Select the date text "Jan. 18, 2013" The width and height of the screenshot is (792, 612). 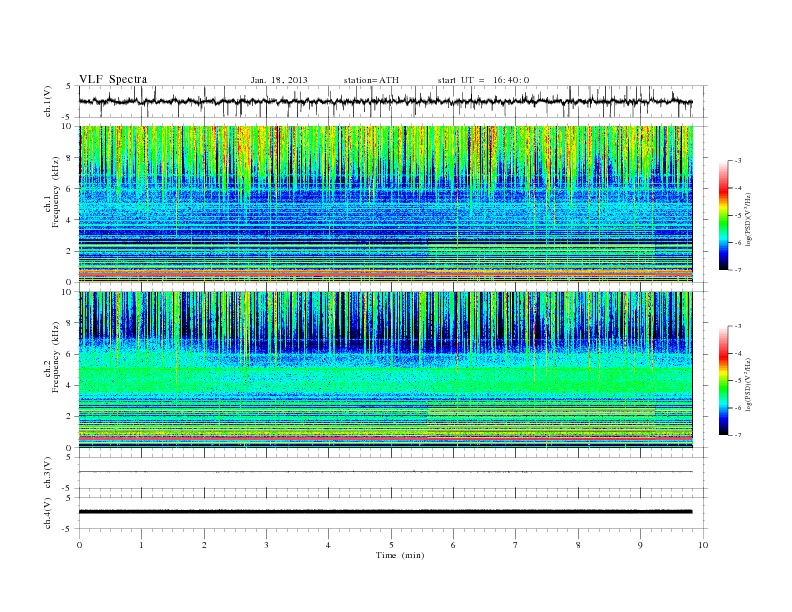(279, 80)
